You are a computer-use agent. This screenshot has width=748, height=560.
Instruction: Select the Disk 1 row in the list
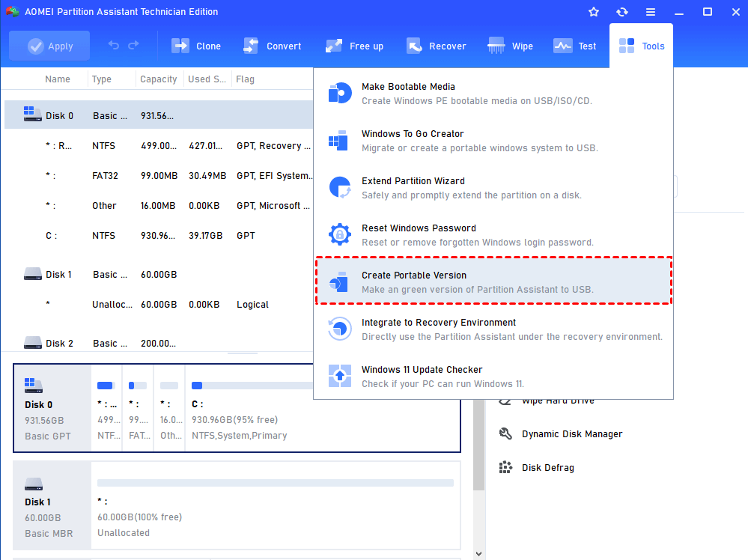[159, 274]
